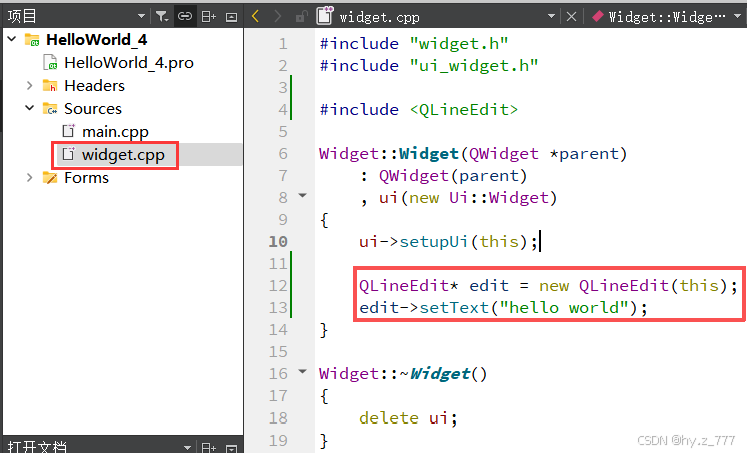
Task: Open HelloWorld_4.pro file
Action: pyautogui.click(x=129, y=62)
